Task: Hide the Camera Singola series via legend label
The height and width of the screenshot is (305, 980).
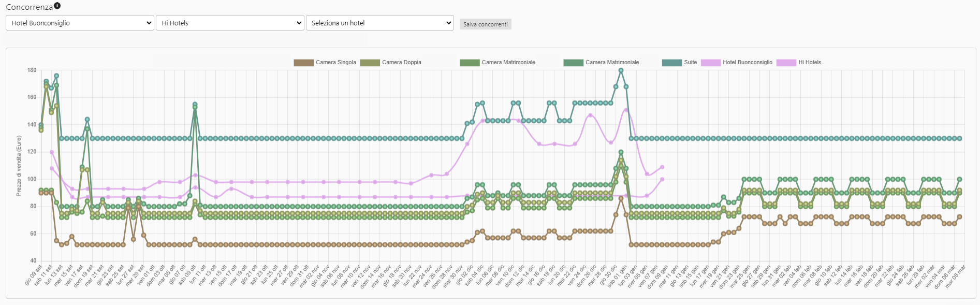Action: point(336,63)
